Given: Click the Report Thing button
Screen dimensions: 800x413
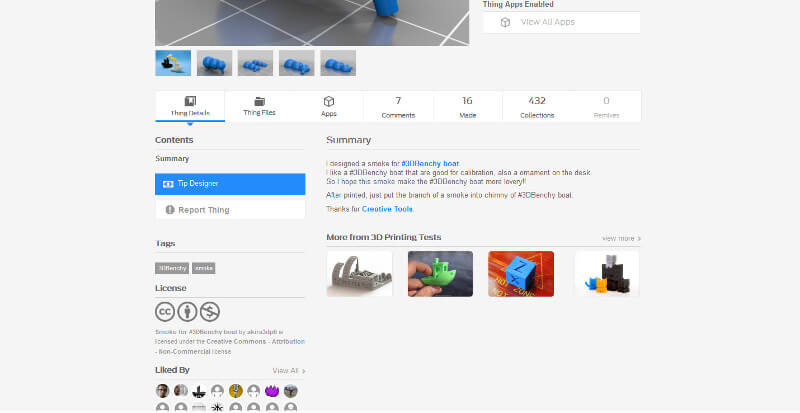Looking at the screenshot, I should pyautogui.click(x=230, y=210).
